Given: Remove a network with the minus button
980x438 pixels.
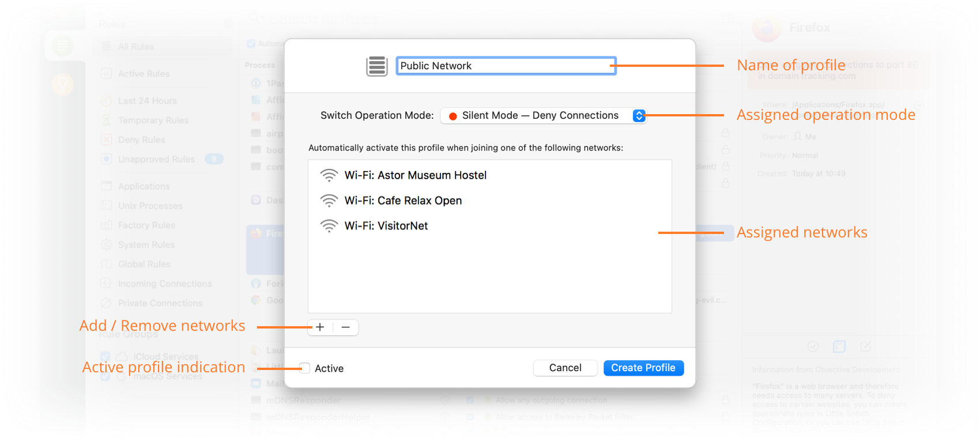Looking at the screenshot, I should tap(346, 327).
